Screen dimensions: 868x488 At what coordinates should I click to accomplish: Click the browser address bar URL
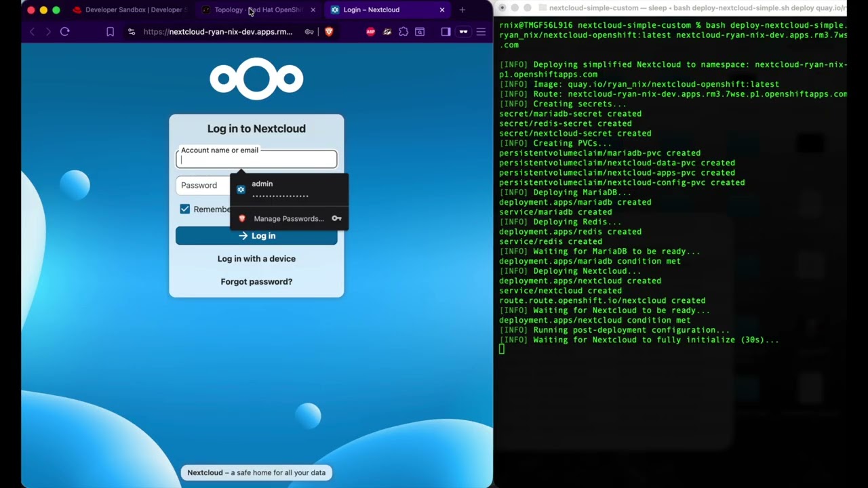[218, 32]
